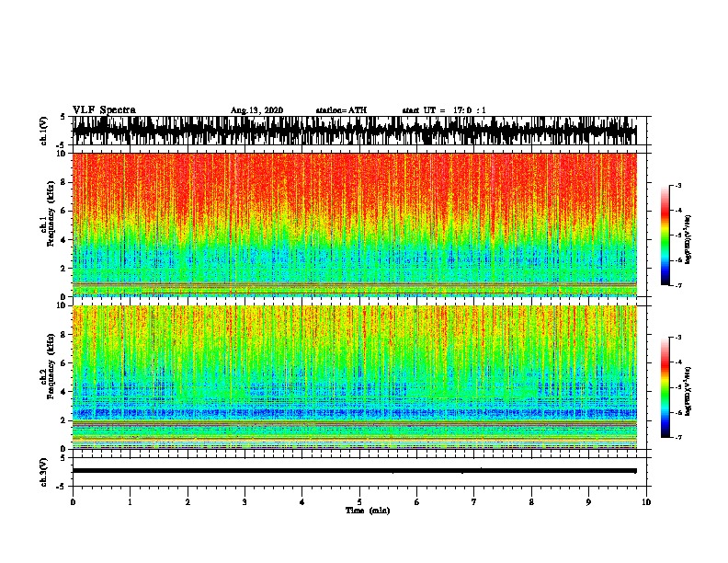Click the "5" volt tick of ch.1(V) strip
Image resolution: width=728 pixels, height=563 pixels.
(x=63, y=117)
